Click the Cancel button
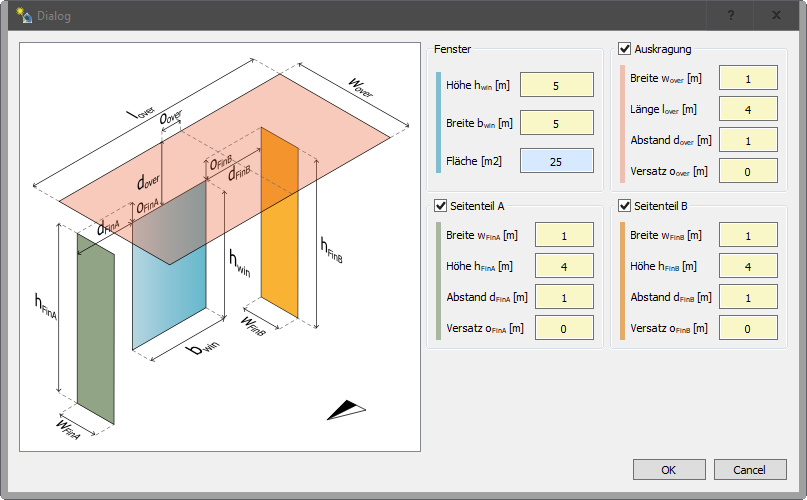Viewport: 807px width, 500px height. click(749, 470)
